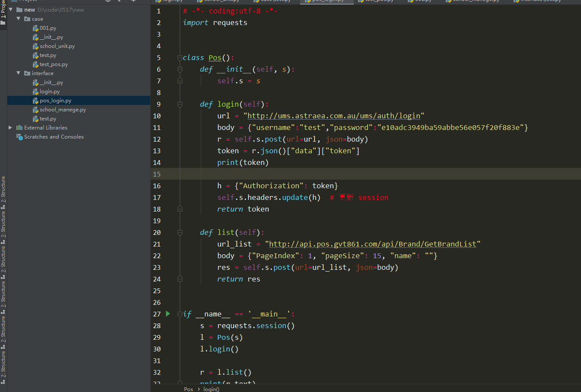Fold the login method on line 9

point(180,104)
